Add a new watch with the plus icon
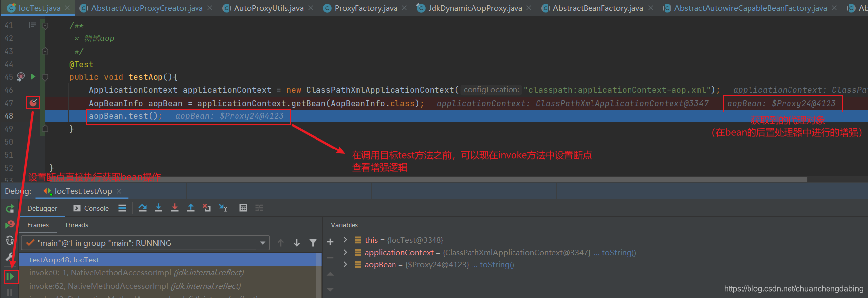868x298 pixels. click(330, 242)
